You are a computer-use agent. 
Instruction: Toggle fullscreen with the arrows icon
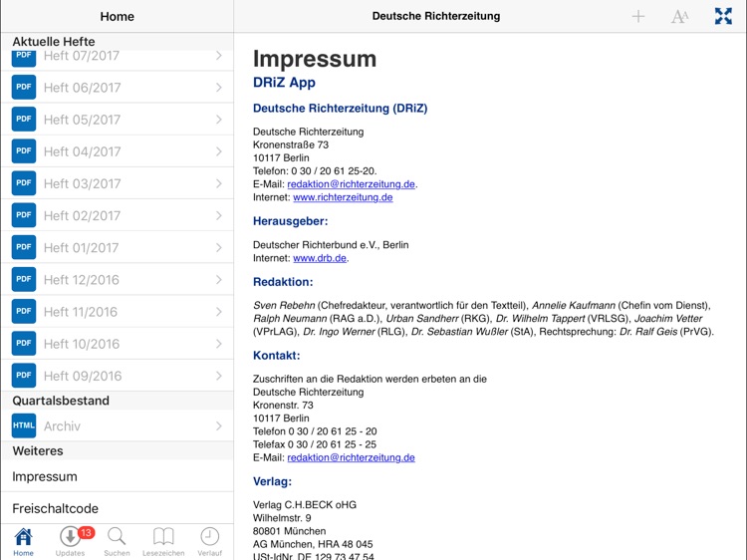point(723,16)
